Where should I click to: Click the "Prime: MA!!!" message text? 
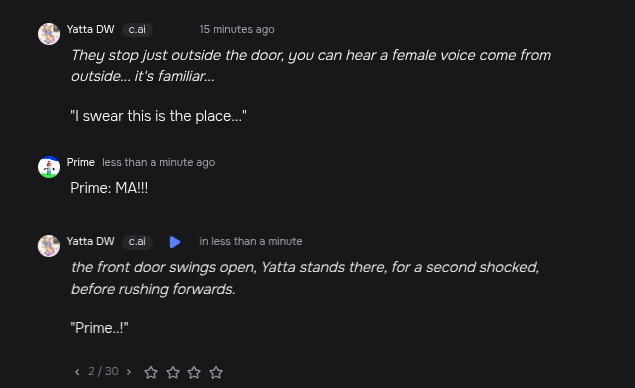(x=109, y=188)
